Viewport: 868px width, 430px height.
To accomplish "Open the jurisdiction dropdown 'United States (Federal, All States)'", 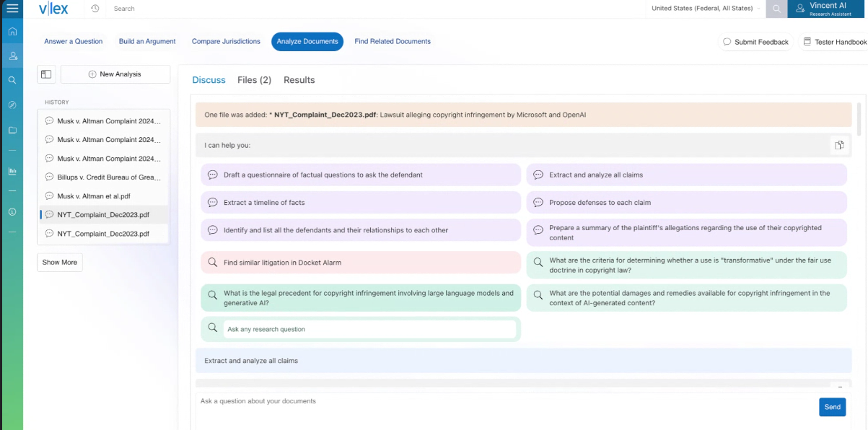I will tap(706, 9).
